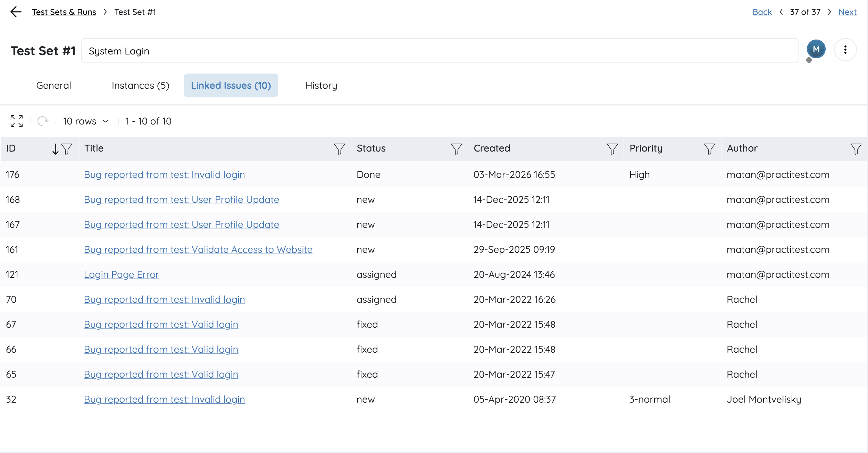Click the '03-Mar-2026 16:55' created cell
Image resolution: width=868 pixels, height=453 pixels.
coord(514,174)
